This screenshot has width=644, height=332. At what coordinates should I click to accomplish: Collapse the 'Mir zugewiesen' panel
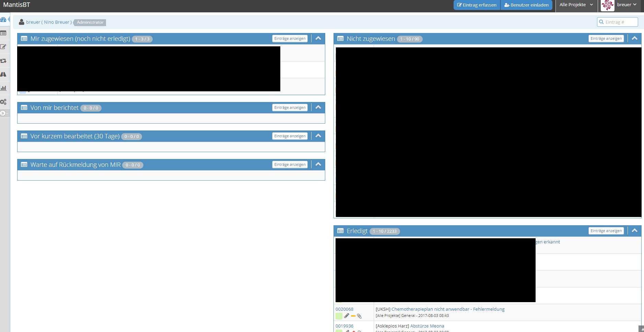[318, 38]
